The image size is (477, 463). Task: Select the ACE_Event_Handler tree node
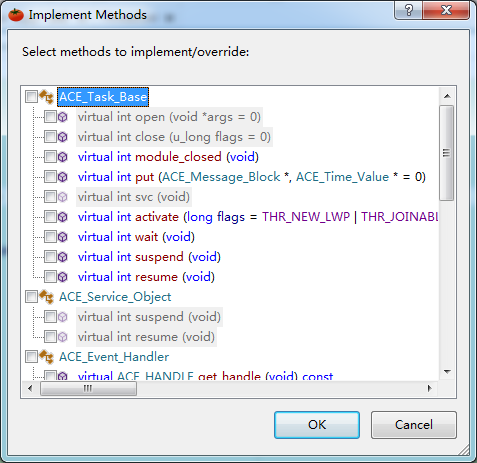click(x=114, y=357)
